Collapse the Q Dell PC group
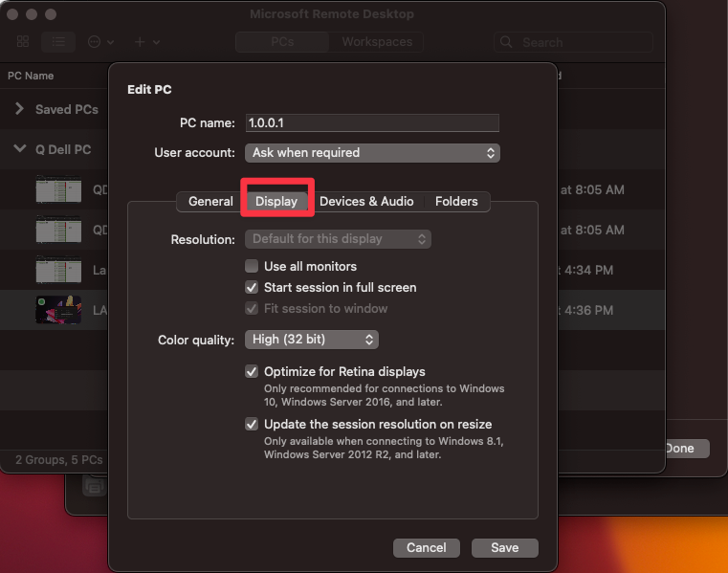This screenshot has height=573, width=728. [x=19, y=149]
